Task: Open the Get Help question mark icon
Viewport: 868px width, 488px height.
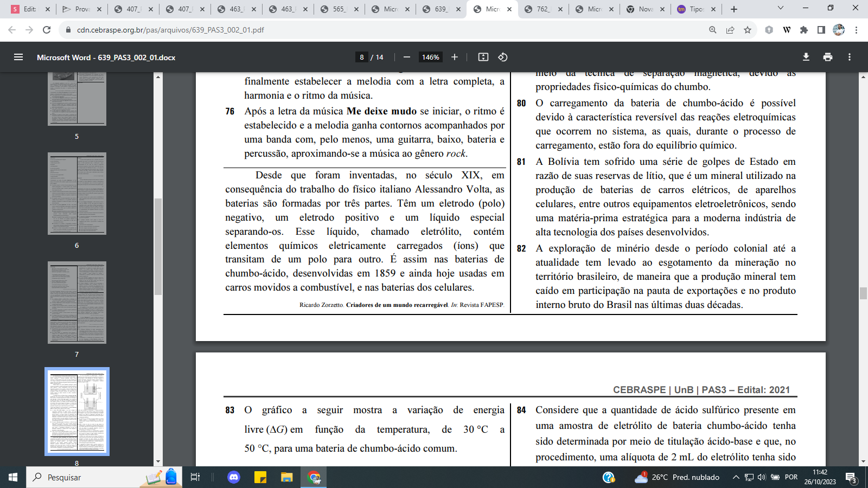Action: [609, 477]
